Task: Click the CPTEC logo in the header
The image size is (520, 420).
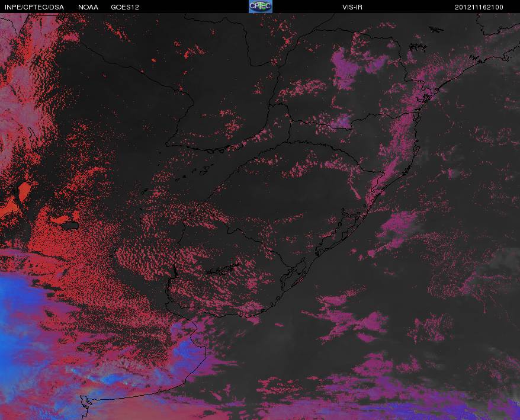Action: click(x=261, y=7)
